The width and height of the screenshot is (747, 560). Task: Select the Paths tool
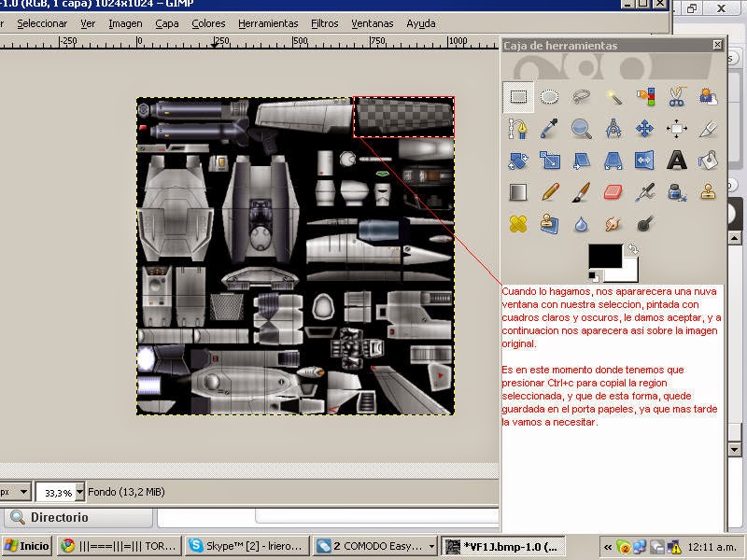(518, 129)
